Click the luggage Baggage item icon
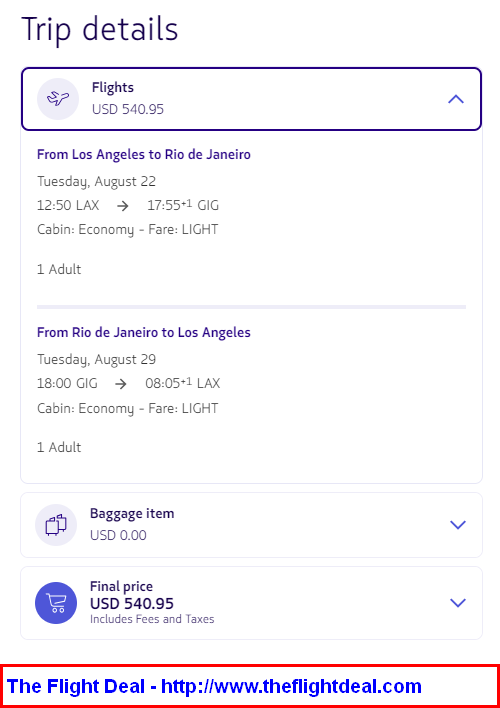500x708 pixels. (56, 525)
